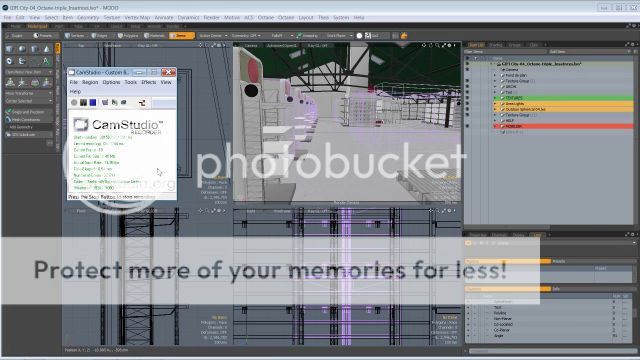The height and width of the screenshot is (360, 640).
Task: Click the Snapping button
Action: point(308,36)
